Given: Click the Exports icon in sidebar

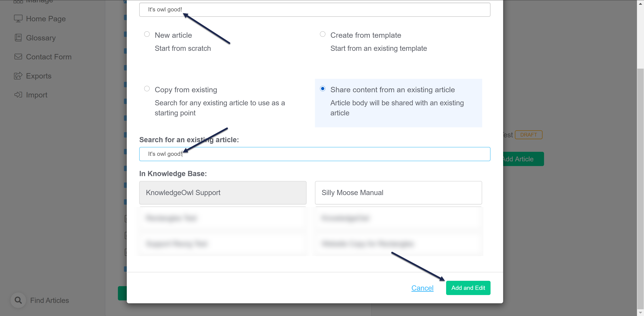Looking at the screenshot, I should (18, 76).
